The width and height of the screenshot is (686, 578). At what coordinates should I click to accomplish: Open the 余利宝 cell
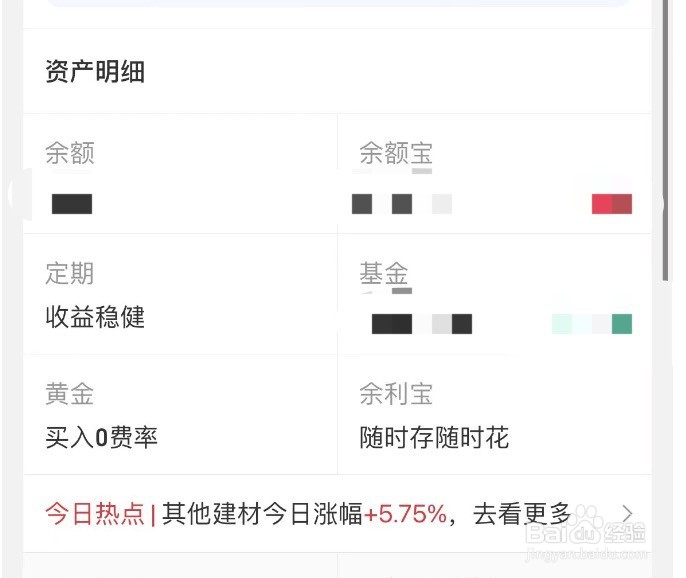click(495, 414)
